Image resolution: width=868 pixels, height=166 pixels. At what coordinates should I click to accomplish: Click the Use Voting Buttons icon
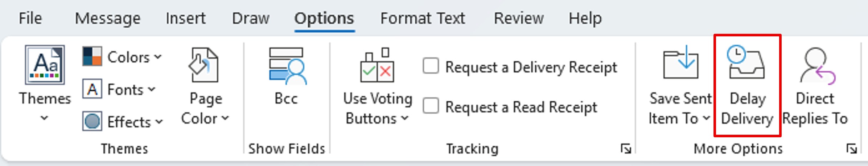(x=377, y=66)
